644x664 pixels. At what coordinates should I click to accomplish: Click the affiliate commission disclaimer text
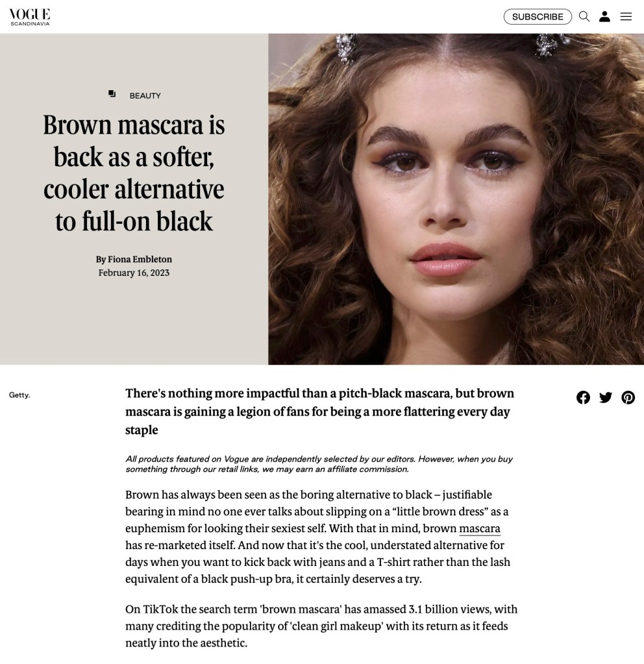click(319, 464)
